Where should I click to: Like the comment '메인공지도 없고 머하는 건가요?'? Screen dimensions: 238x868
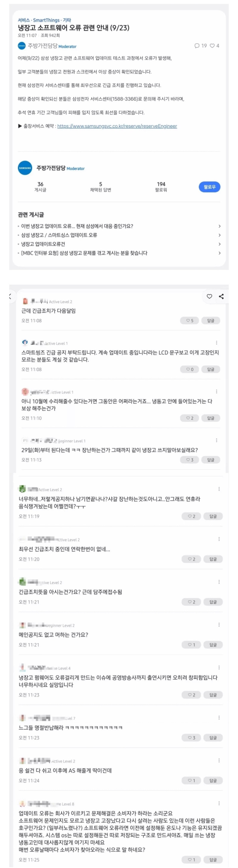pyautogui.click(x=191, y=644)
